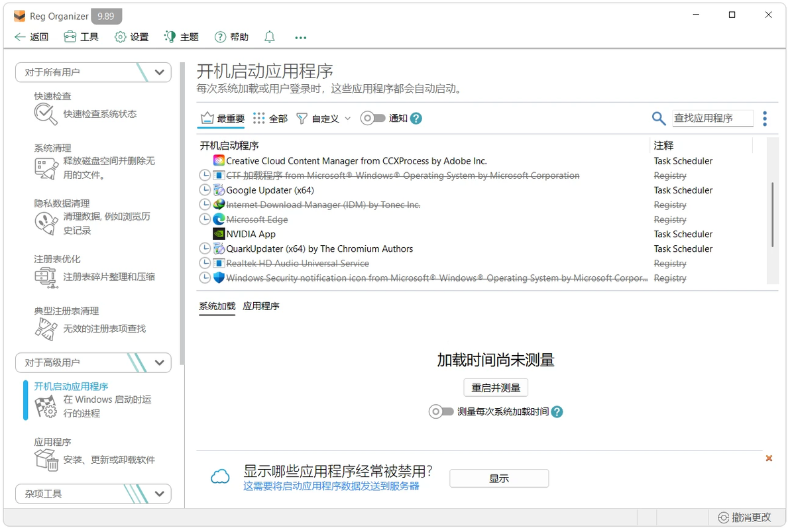Click the 撤消更改 button
This screenshot has height=532, width=790.
(x=744, y=517)
